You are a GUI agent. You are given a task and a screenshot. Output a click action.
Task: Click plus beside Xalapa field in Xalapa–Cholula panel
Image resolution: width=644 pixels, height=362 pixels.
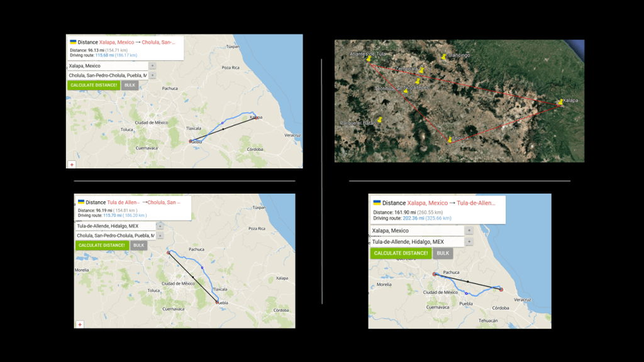click(x=152, y=65)
